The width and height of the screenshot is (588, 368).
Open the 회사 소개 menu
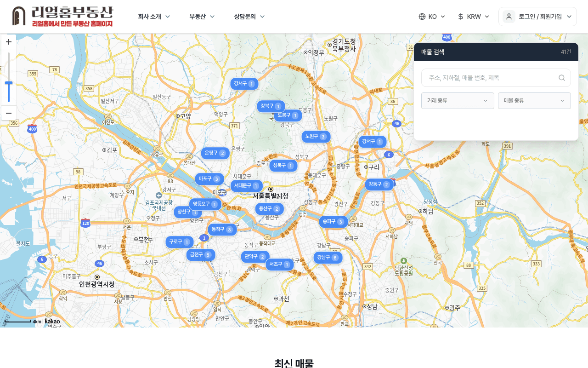click(x=154, y=17)
